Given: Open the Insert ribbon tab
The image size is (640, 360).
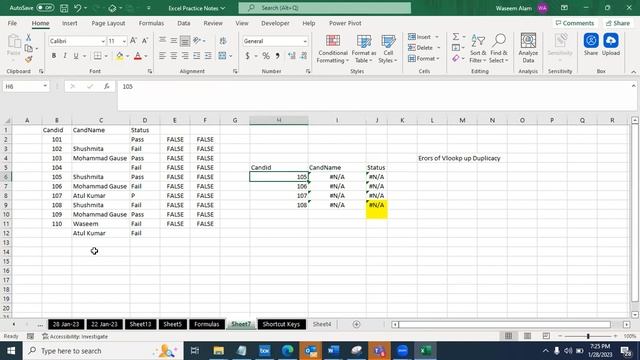Looking at the screenshot, I should click(70, 23).
